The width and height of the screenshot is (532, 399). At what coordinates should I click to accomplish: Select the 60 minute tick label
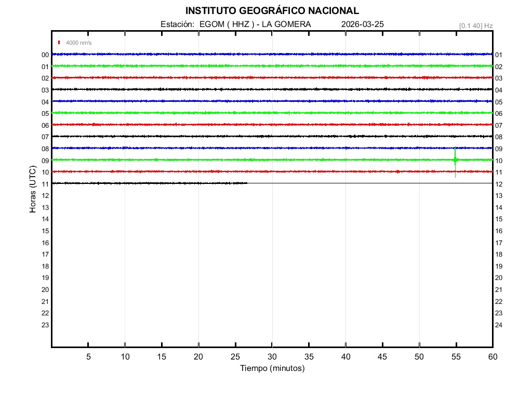[492, 357]
